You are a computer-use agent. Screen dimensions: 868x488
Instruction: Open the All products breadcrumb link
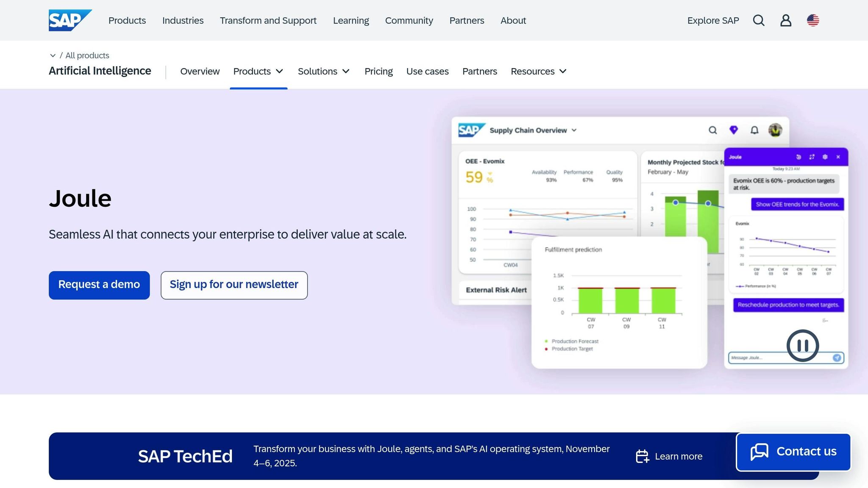coord(87,55)
